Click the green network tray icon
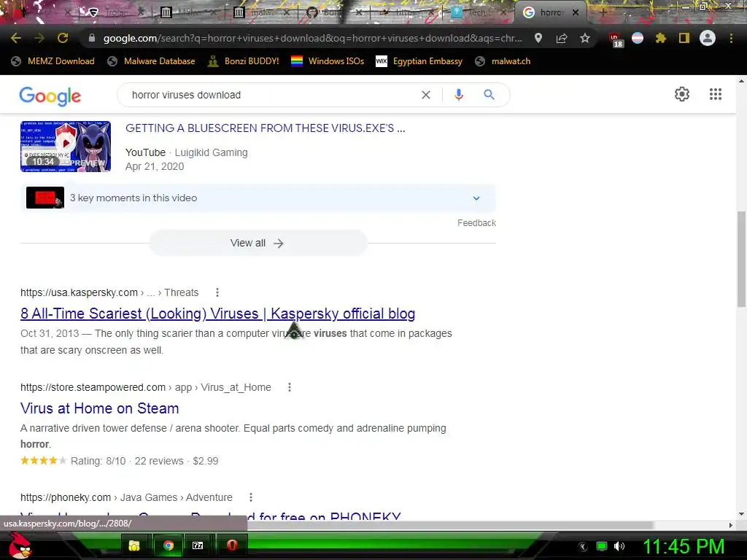This screenshot has width=747, height=560. [602, 545]
